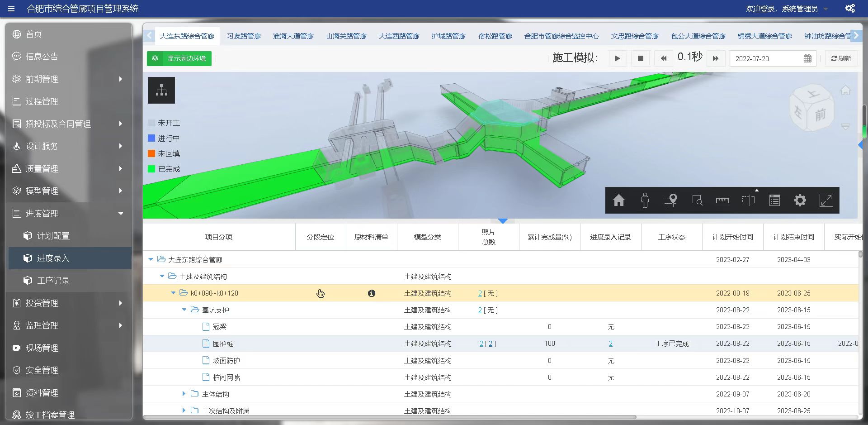Switch to the 习友路管廊 tab

pos(244,36)
